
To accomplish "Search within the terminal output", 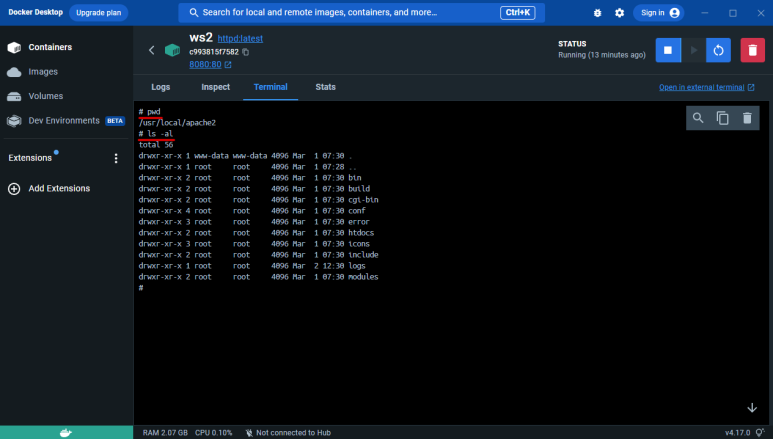I will coord(698,118).
